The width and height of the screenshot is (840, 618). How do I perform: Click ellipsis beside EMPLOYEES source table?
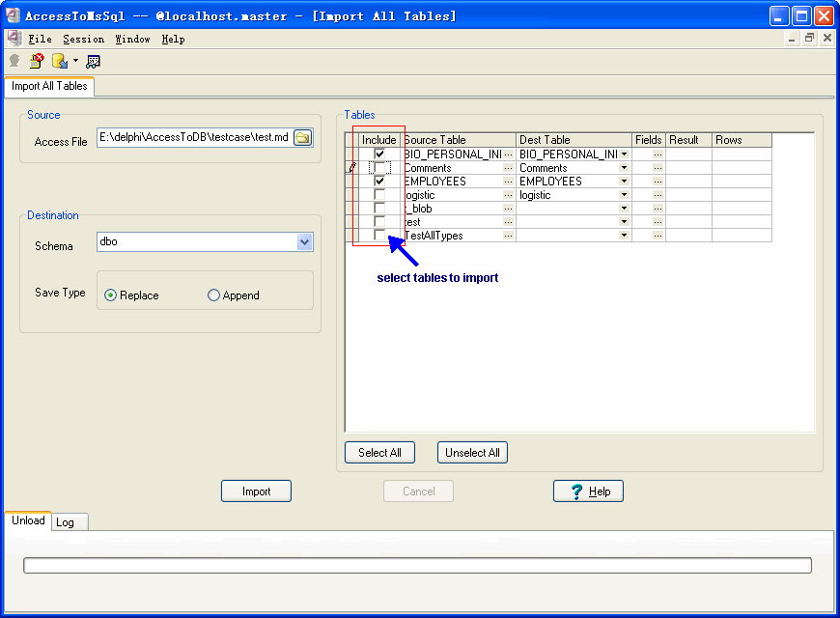508,182
